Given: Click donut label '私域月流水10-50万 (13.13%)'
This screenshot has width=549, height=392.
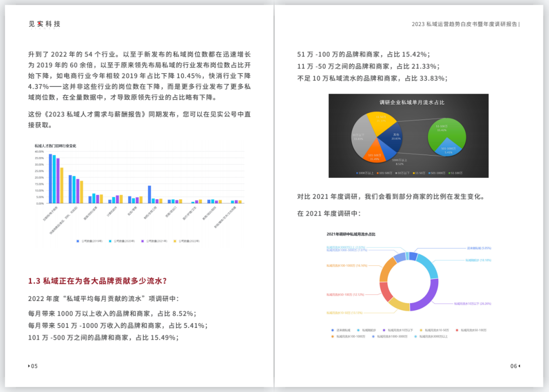Looking at the screenshot, I should [345, 313].
